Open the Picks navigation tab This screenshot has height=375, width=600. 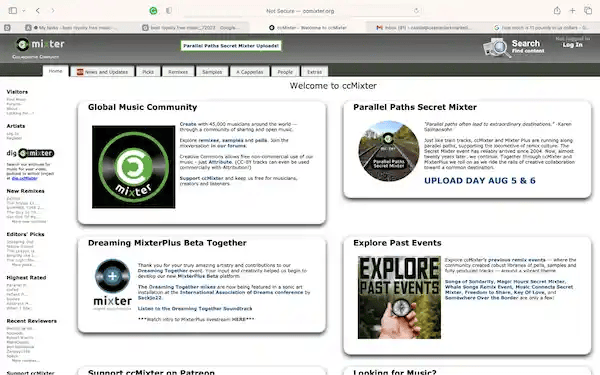(148, 72)
